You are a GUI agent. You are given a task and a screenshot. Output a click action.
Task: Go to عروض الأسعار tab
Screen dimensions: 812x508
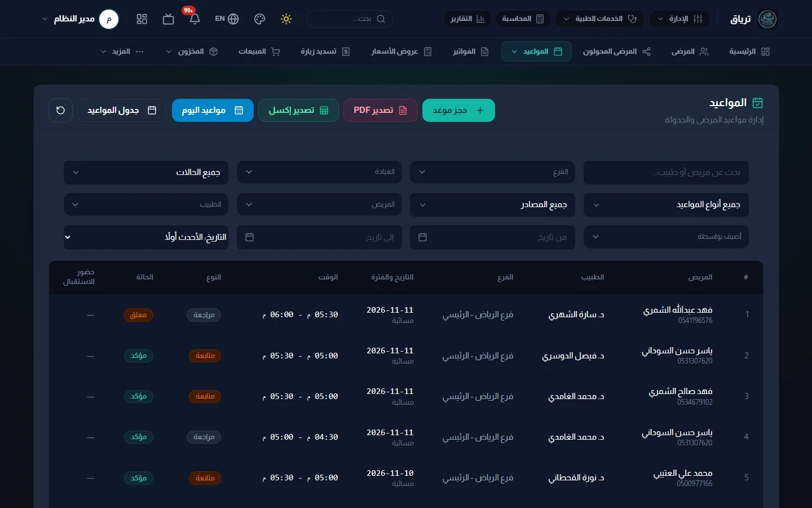tap(401, 51)
